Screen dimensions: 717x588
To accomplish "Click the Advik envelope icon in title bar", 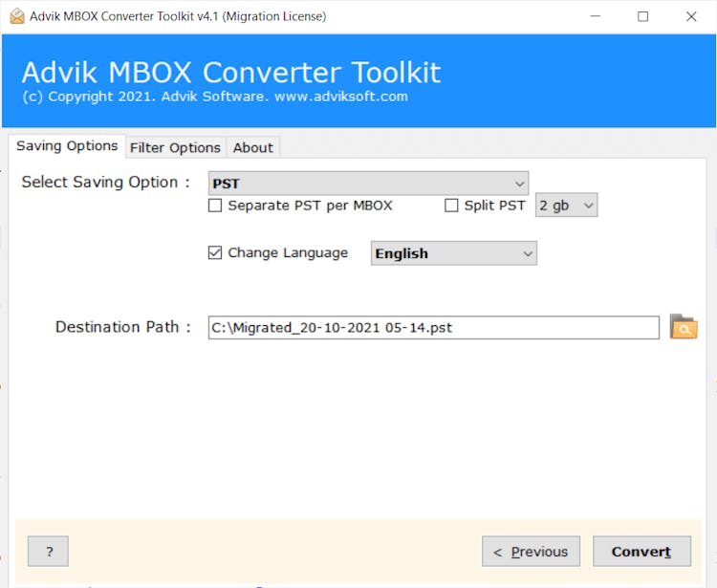I will (x=16, y=16).
